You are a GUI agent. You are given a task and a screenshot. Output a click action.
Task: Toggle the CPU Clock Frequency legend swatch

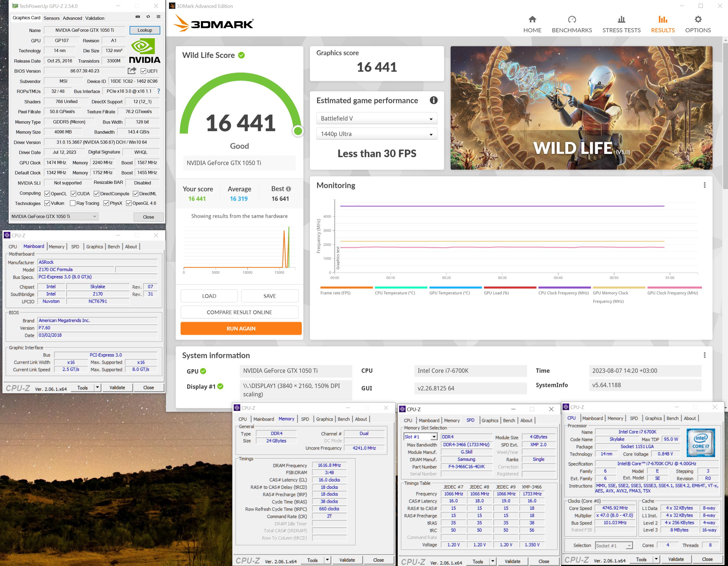(564, 287)
